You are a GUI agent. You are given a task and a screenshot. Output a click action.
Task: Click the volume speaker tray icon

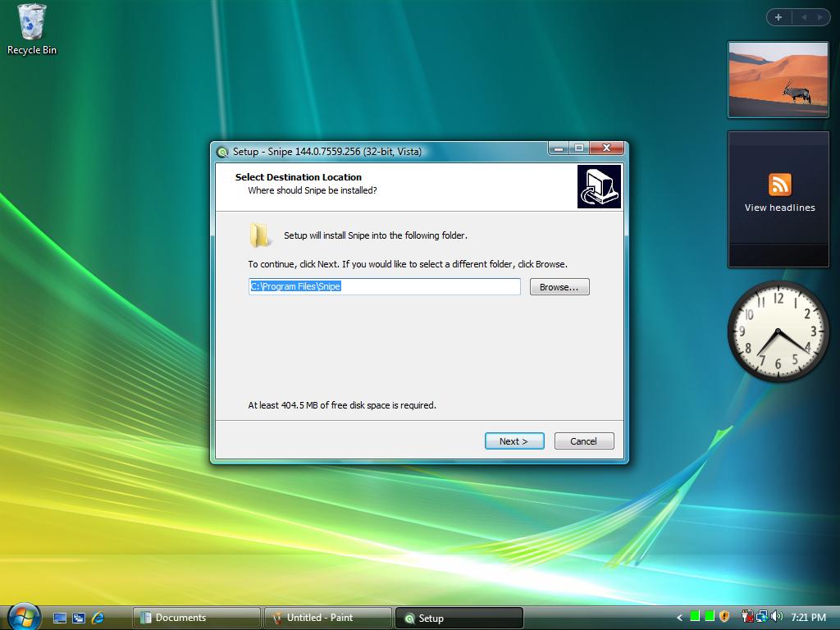(x=777, y=617)
